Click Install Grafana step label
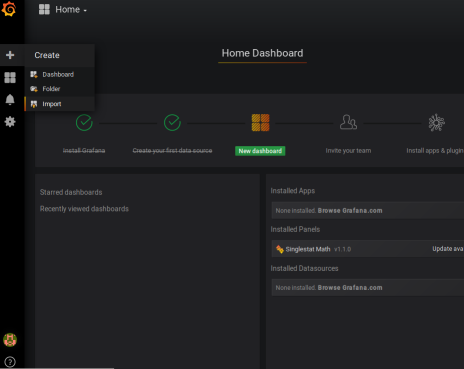The height and width of the screenshot is (369, 464). (x=84, y=151)
